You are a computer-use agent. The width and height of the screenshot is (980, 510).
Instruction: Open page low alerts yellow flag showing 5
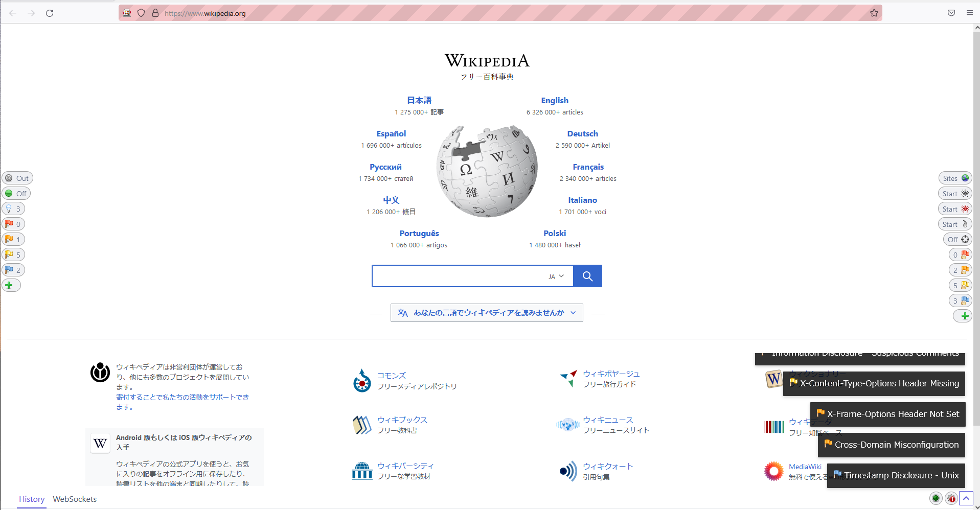click(x=13, y=255)
